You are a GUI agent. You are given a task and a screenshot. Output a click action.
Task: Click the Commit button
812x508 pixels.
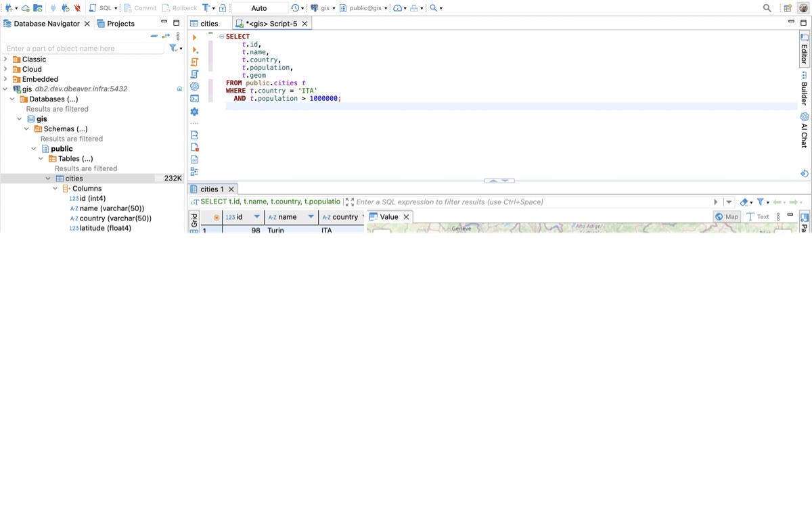tap(140, 8)
